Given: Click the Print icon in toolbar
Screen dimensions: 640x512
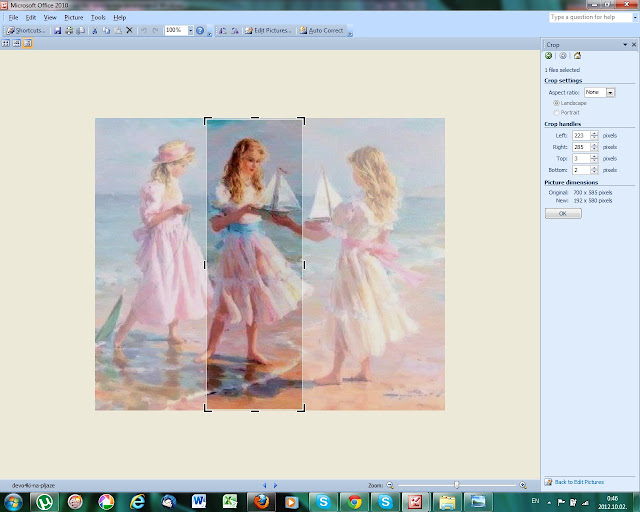Looking at the screenshot, I should point(68,31).
